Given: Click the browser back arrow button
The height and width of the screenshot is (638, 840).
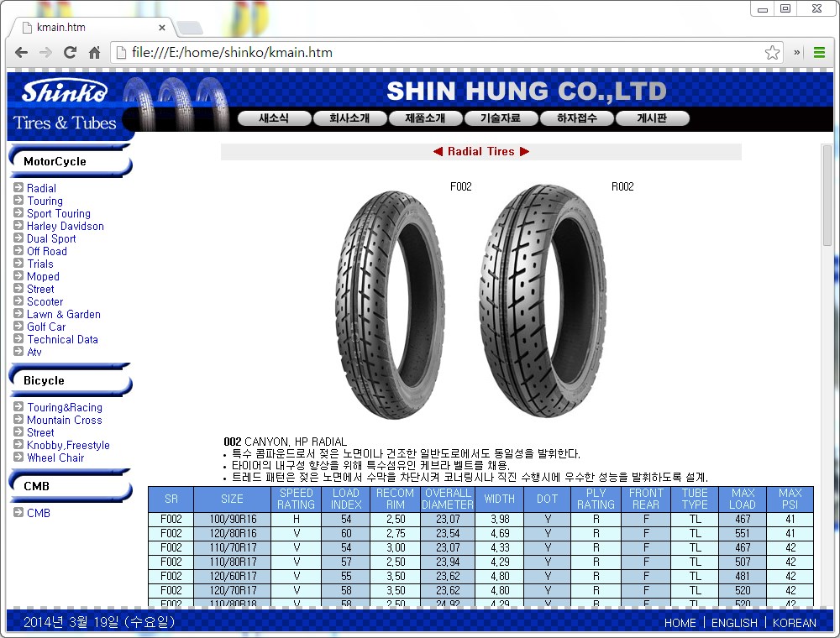Looking at the screenshot, I should 22,52.
